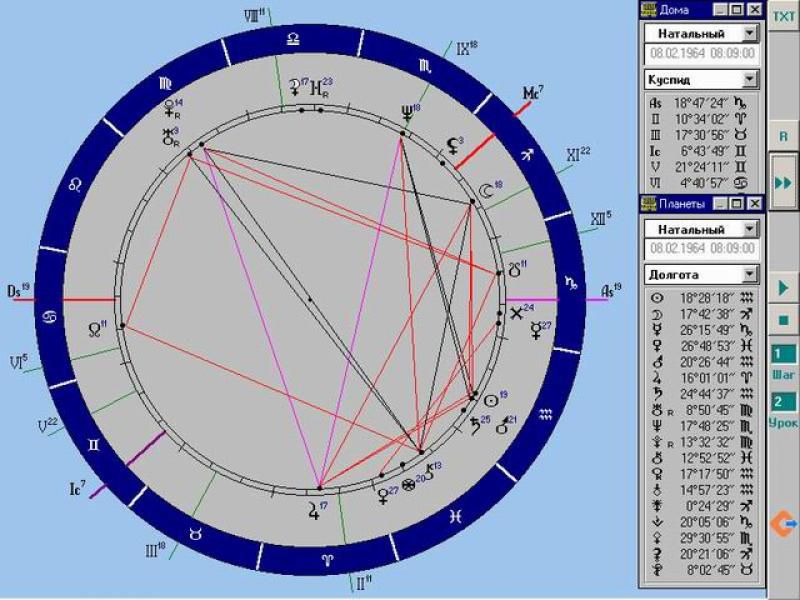Expand the Куспид dropdown list
Viewport: 800px width, 600px height.
[x=749, y=78]
